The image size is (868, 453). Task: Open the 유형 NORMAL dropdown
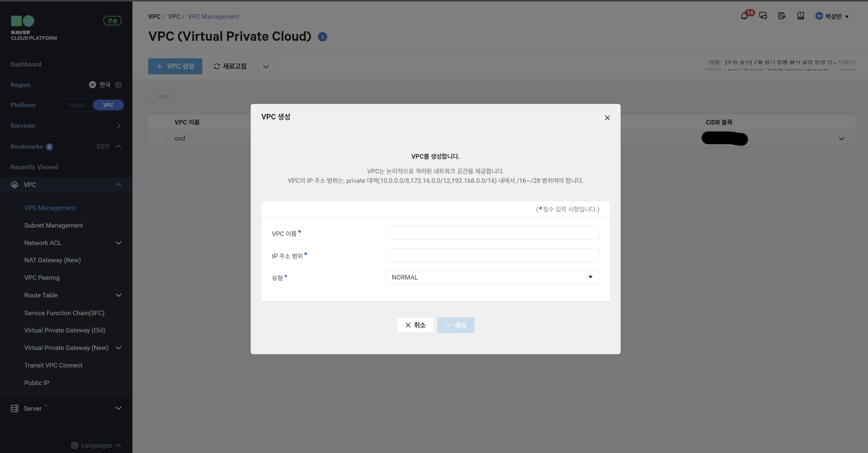pos(492,277)
